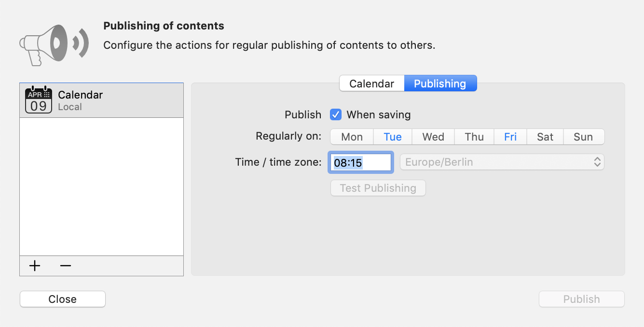
Task: Select the Publishing tab
Action: tap(440, 83)
